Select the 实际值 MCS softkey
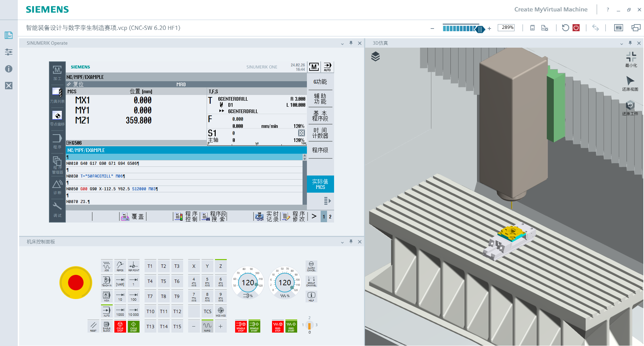This screenshot has height=346, width=644. point(320,184)
